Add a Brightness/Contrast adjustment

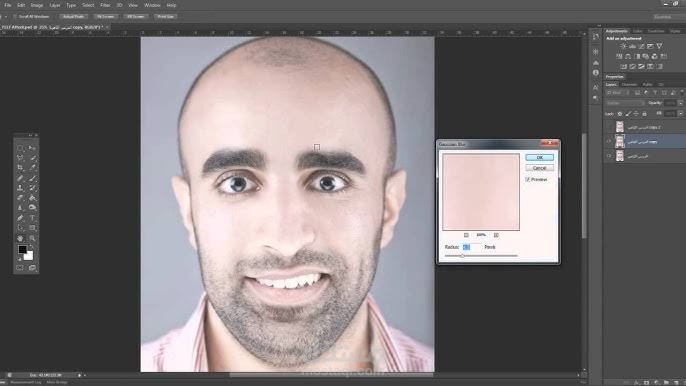click(x=623, y=46)
